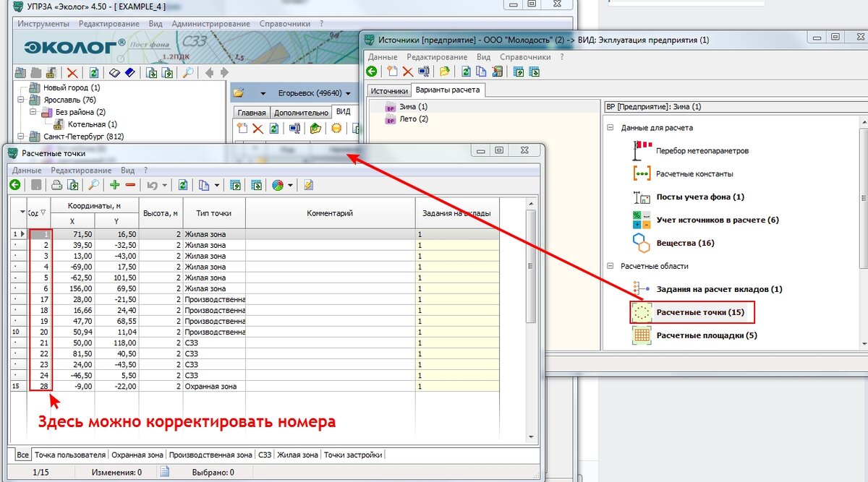Click the city buildings icon in main УПРЗА toolbar
Viewport: 868px width, 482px height.
point(20,72)
